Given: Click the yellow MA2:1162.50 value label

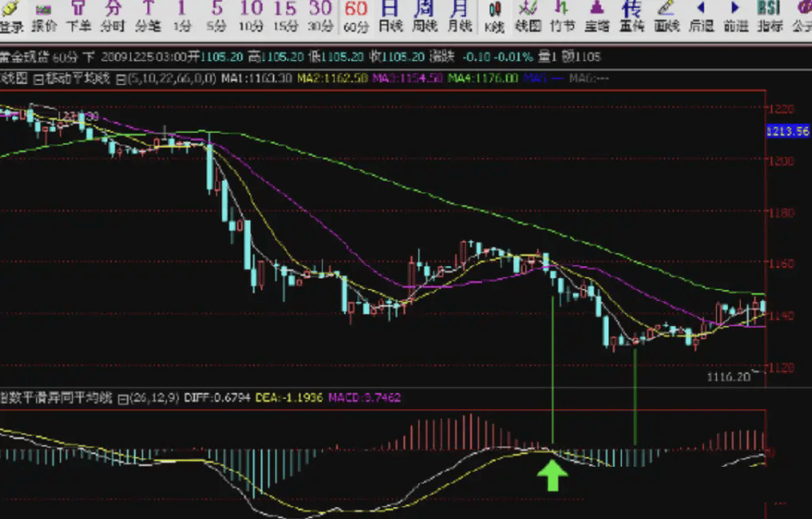Looking at the screenshot, I should pyautogui.click(x=332, y=78).
